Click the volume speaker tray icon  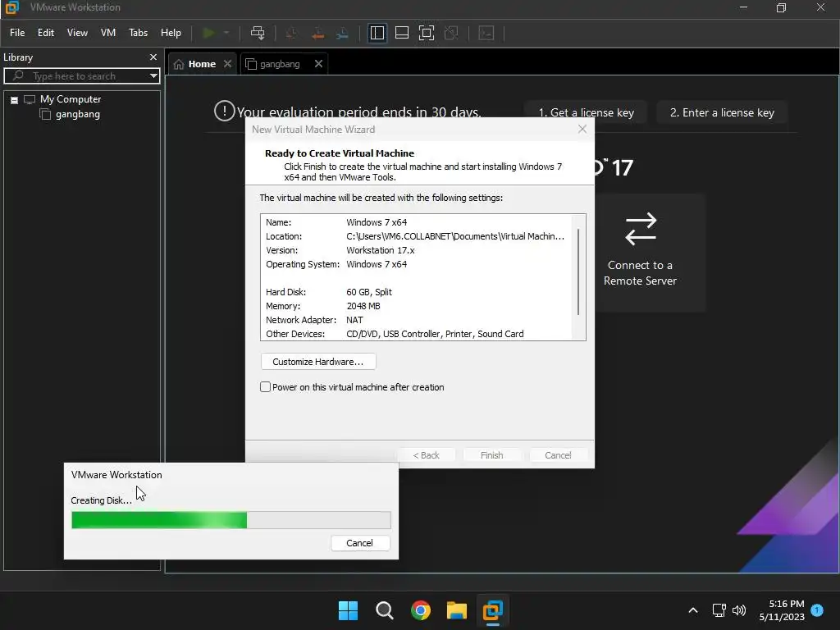[x=739, y=610]
